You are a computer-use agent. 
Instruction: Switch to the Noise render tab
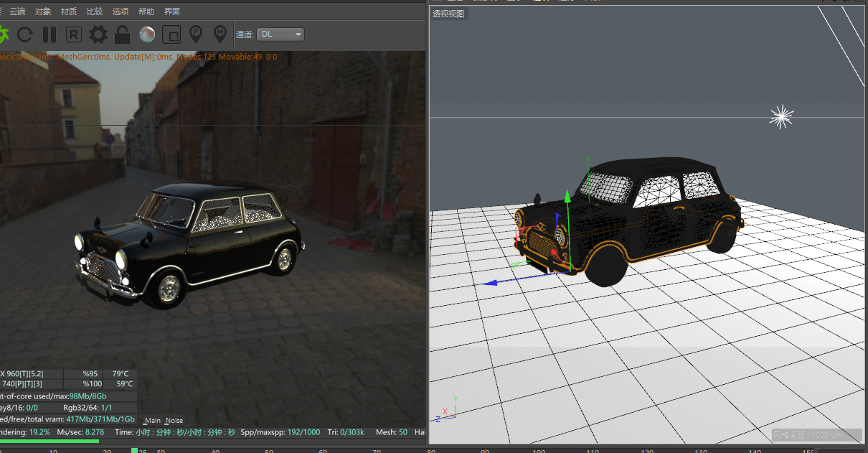click(x=174, y=420)
